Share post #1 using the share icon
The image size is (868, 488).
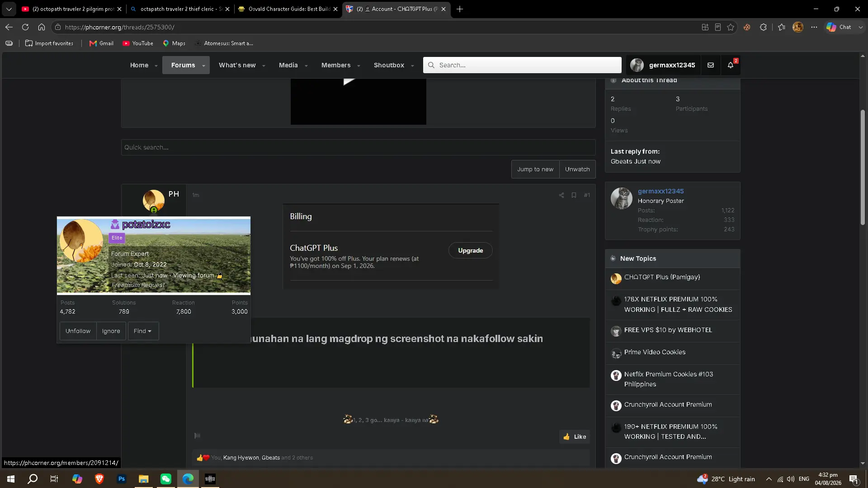(561, 195)
